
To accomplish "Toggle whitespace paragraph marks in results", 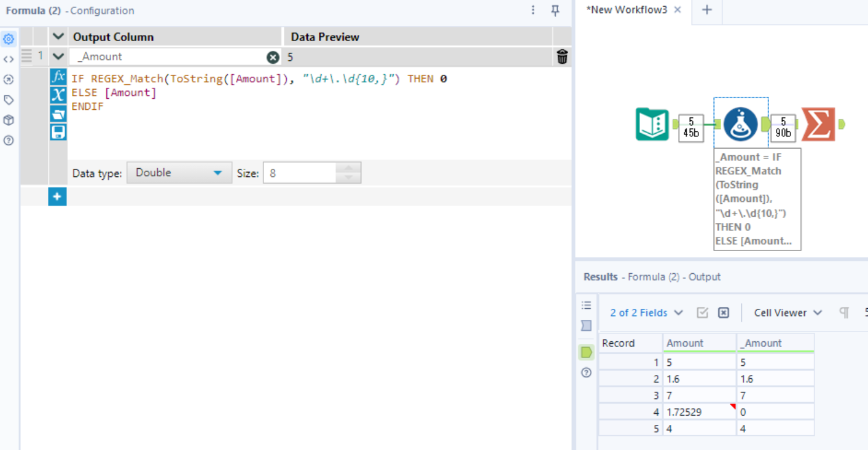I will pos(844,312).
